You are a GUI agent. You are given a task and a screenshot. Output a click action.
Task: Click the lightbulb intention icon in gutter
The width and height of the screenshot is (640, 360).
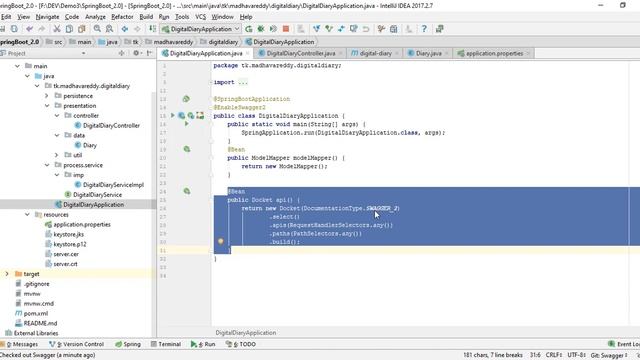221,241
